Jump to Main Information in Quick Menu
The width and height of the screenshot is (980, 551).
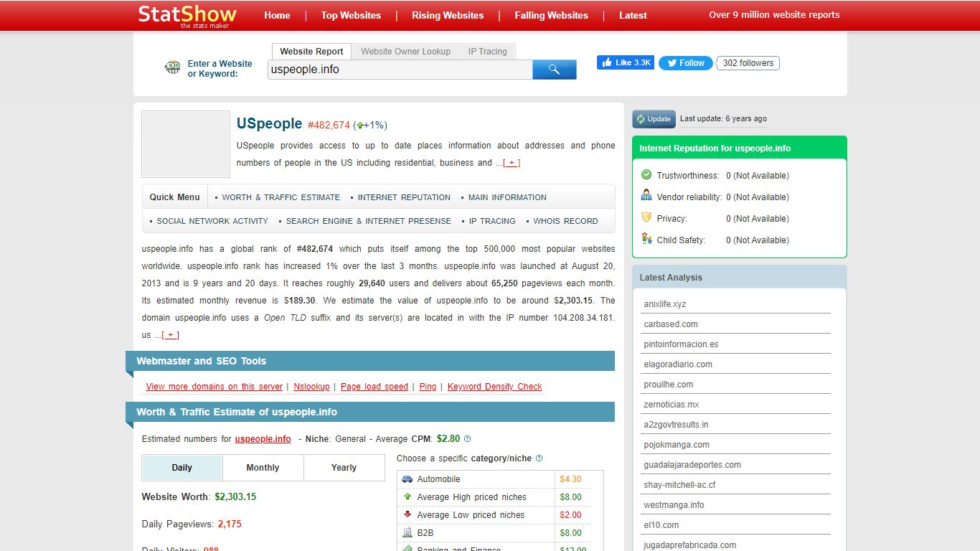507,197
